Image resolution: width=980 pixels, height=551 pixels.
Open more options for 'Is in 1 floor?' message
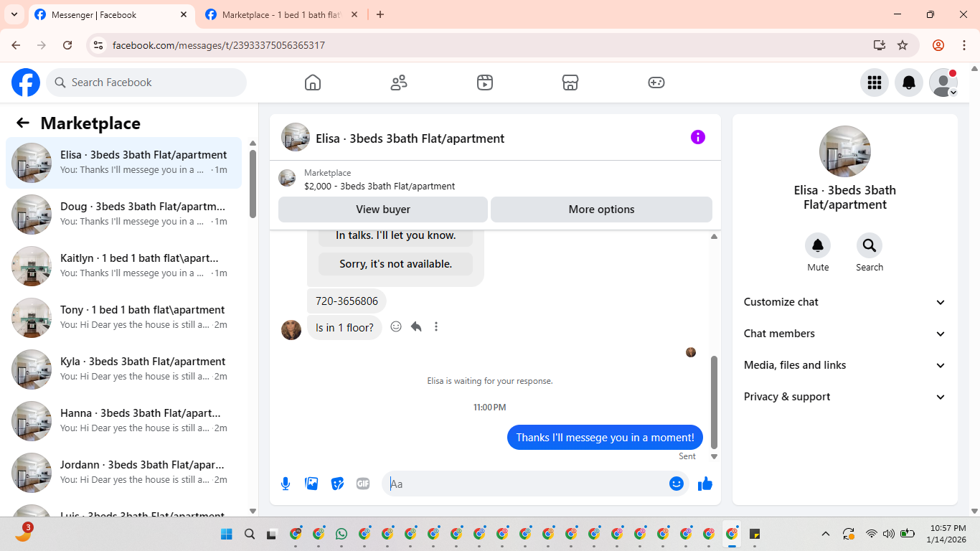pos(436,326)
